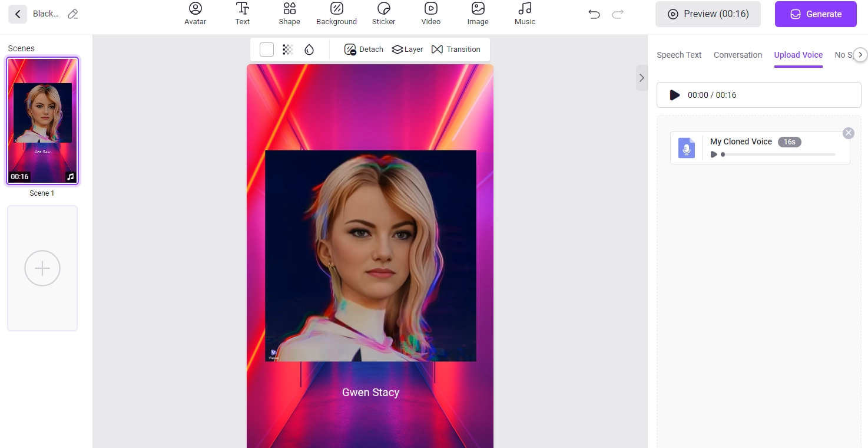Open the Video tool

point(430,14)
